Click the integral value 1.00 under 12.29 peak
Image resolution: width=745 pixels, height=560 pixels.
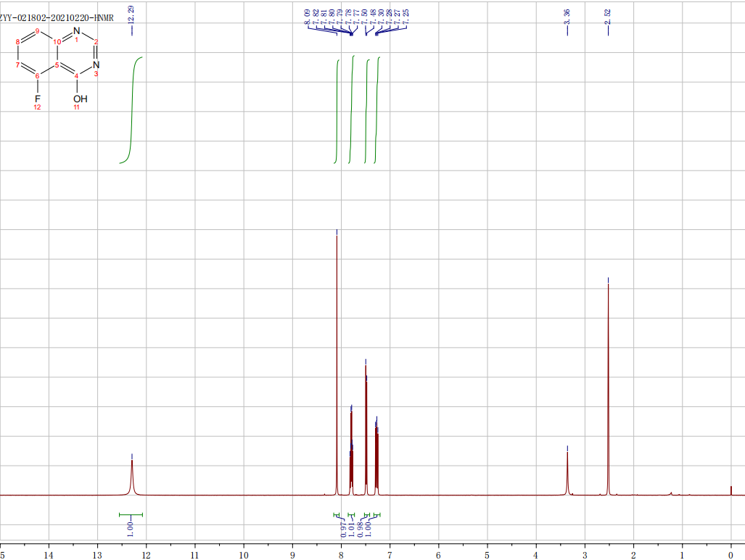[x=131, y=527]
